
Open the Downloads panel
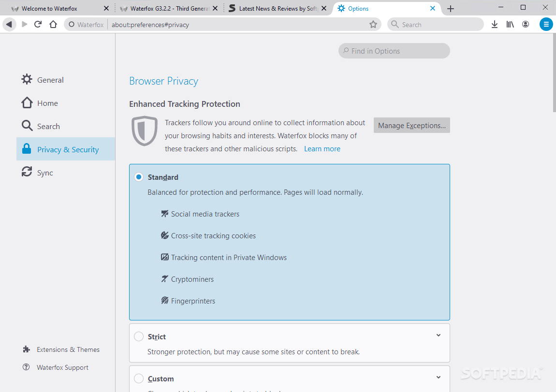[x=495, y=25]
